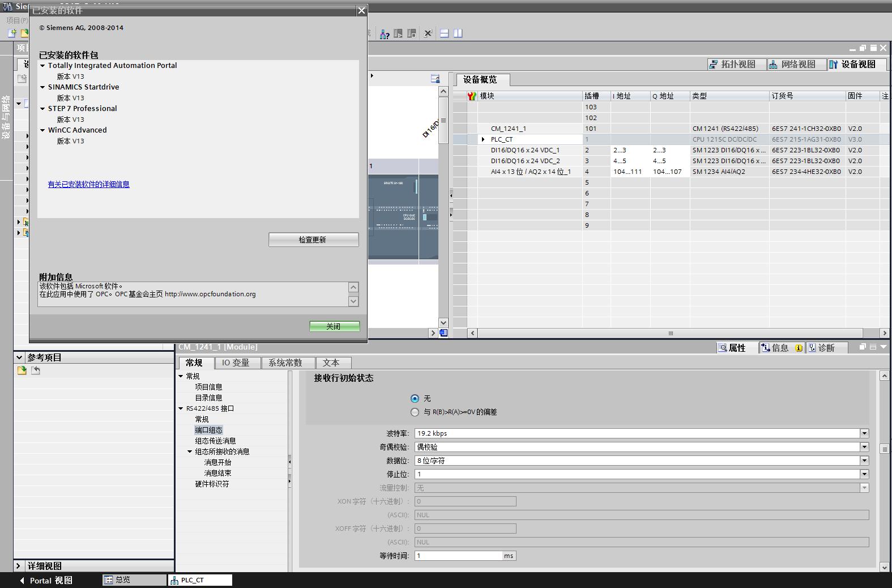Open the 文本 tab

(332, 363)
